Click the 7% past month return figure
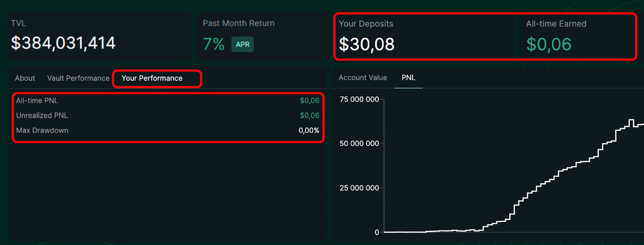The height and width of the screenshot is (245, 644). (214, 44)
